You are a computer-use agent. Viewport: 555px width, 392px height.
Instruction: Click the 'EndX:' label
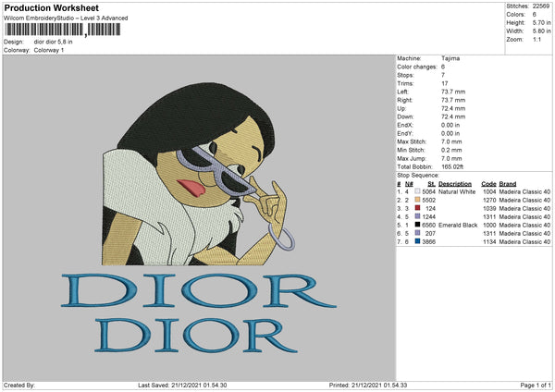point(405,125)
